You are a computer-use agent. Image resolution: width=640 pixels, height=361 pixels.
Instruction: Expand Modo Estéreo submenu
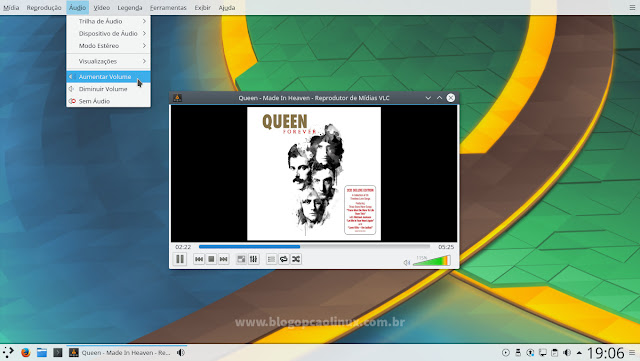[x=108, y=46]
